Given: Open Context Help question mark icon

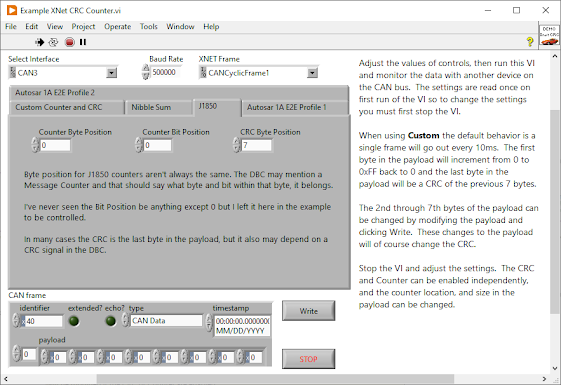Looking at the screenshot, I should [x=530, y=42].
